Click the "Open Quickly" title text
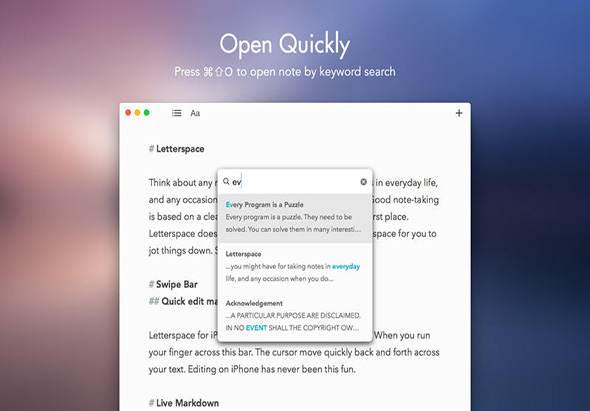This screenshot has width=590, height=411. tap(285, 44)
